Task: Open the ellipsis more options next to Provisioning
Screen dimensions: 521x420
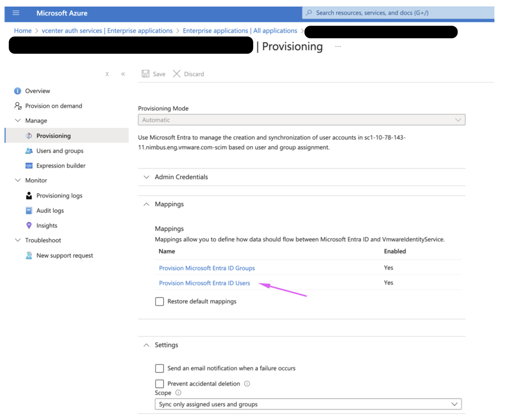Action: pyautogui.click(x=338, y=47)
